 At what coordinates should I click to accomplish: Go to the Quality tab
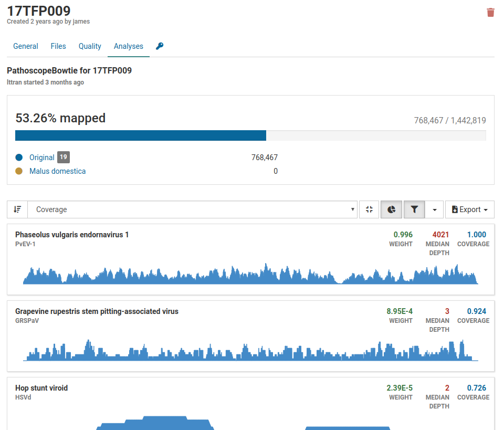pos(90,46)
